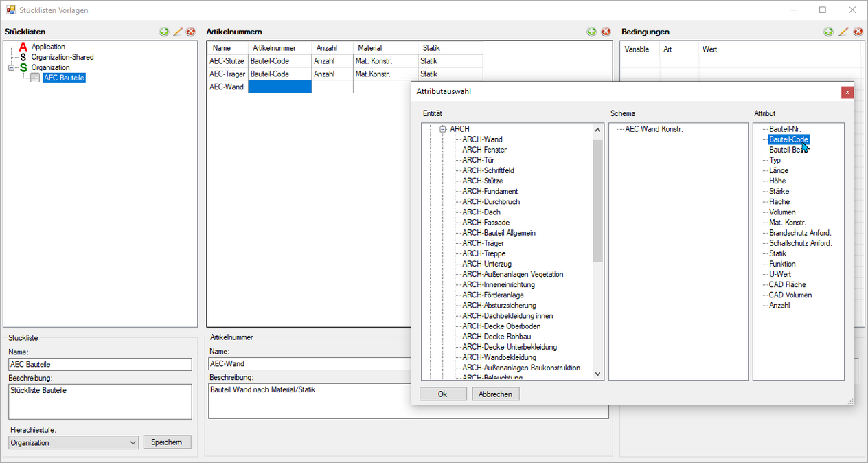The height and width of the screenshot is (463, 868).
Task: Select the AEC Wand Konstr. schema
Action: [x=654, y=129]
